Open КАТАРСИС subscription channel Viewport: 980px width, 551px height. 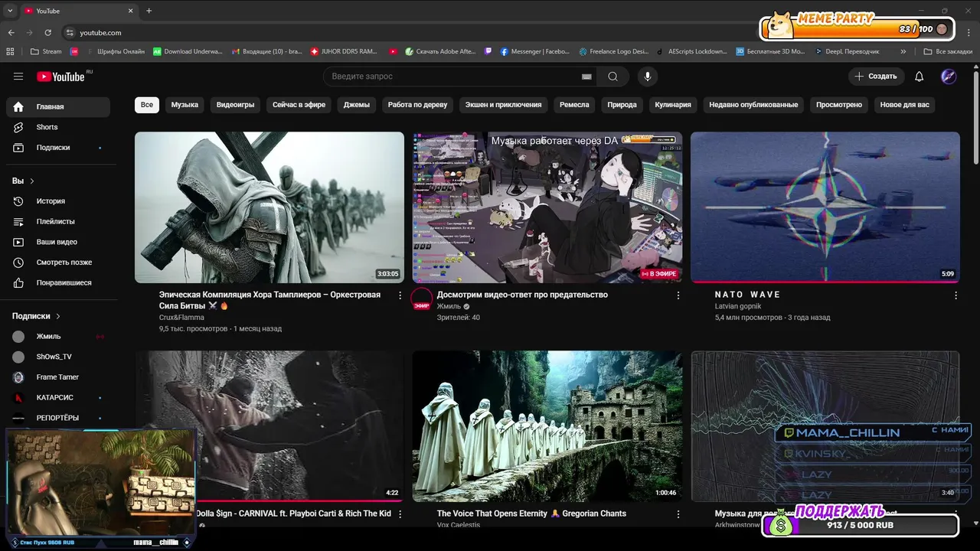[58, 398]
